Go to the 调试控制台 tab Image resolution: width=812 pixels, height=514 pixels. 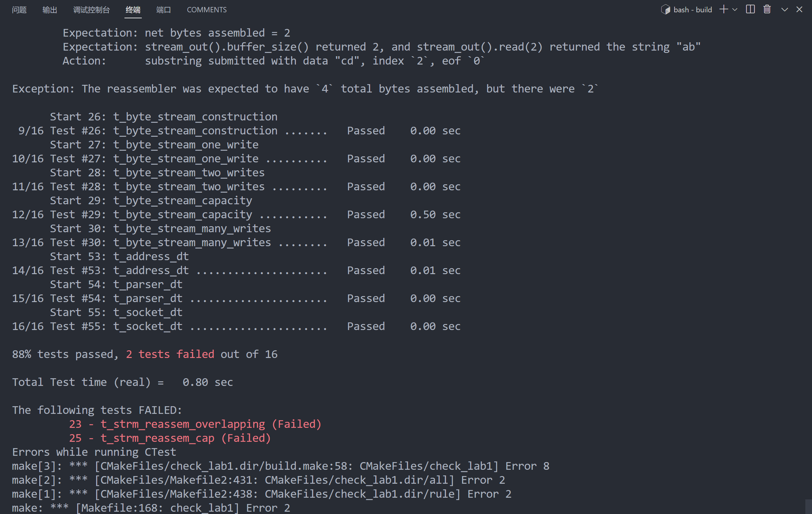(x=92, y=9)
